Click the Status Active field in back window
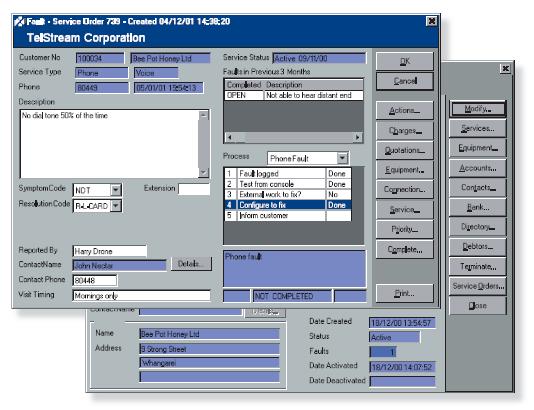Screen dimensions: 534x410 click(x=394, y=337)
